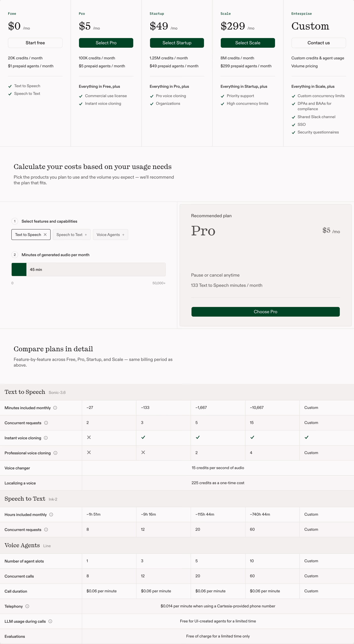The height and width of the screenshot is (644, 354).
Task: Click the 'Pro voice cloning' feature text
Action: [171, 96]
